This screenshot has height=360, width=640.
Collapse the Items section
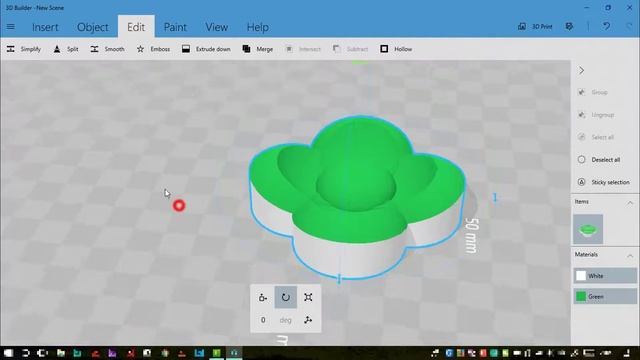click(630, 202)
